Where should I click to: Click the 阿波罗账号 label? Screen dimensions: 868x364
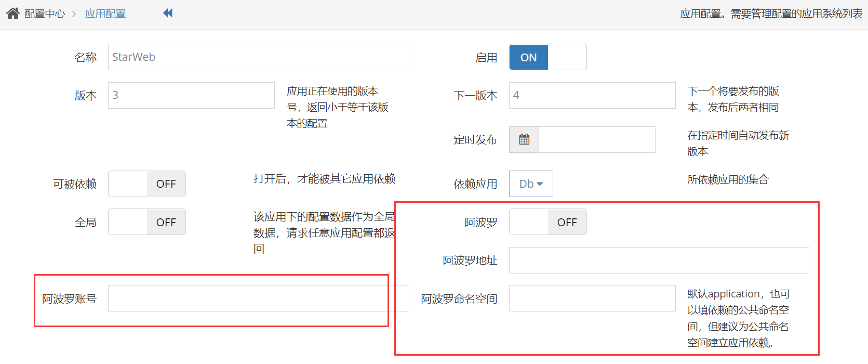[70, 299]
